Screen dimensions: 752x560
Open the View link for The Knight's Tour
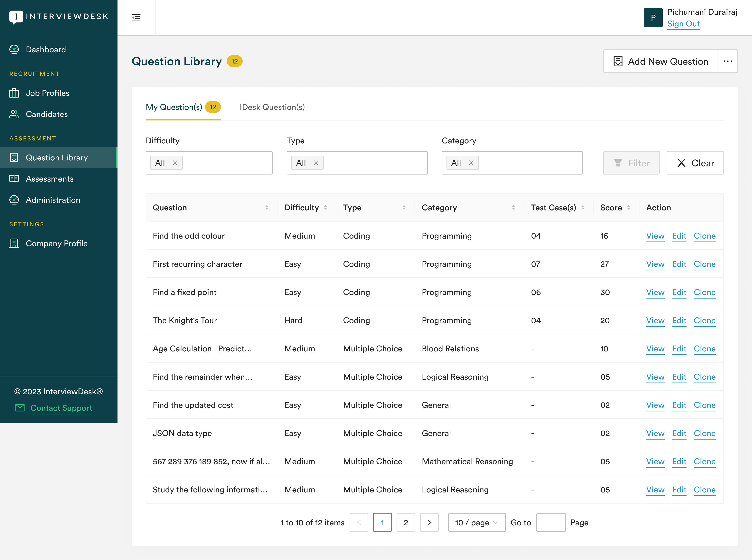point(655,320)
